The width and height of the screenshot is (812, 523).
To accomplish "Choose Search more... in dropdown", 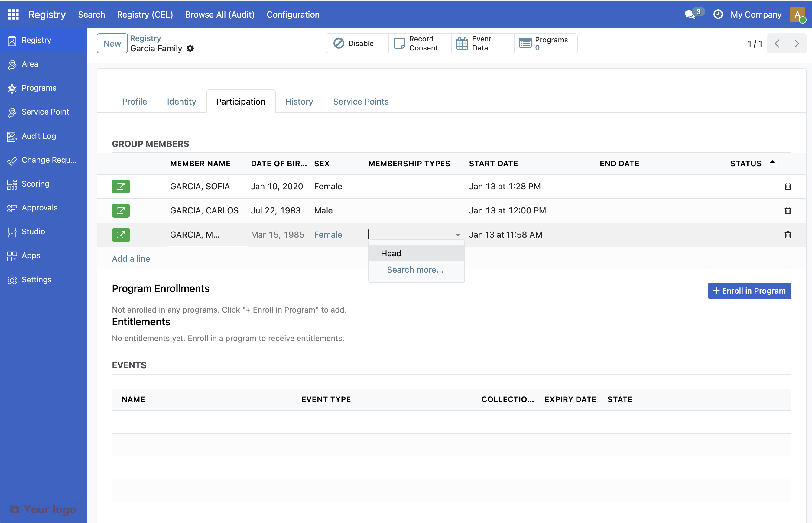I will click(x=415, y=270).
